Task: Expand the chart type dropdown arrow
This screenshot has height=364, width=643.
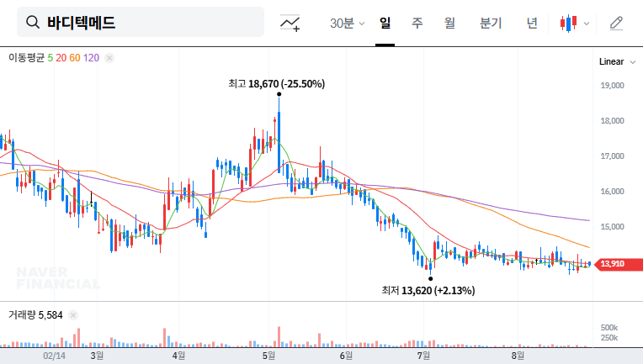Action: [587, 24]
